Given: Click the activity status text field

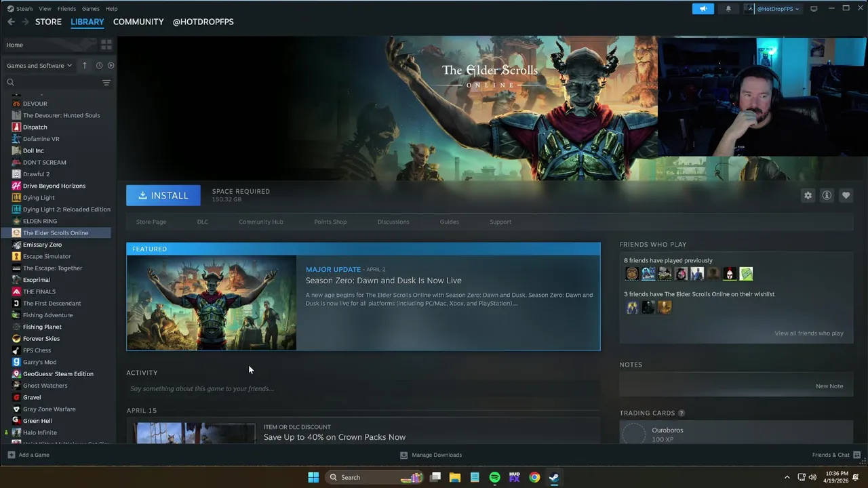Looking at the screenshot, I should coord(363,388).
